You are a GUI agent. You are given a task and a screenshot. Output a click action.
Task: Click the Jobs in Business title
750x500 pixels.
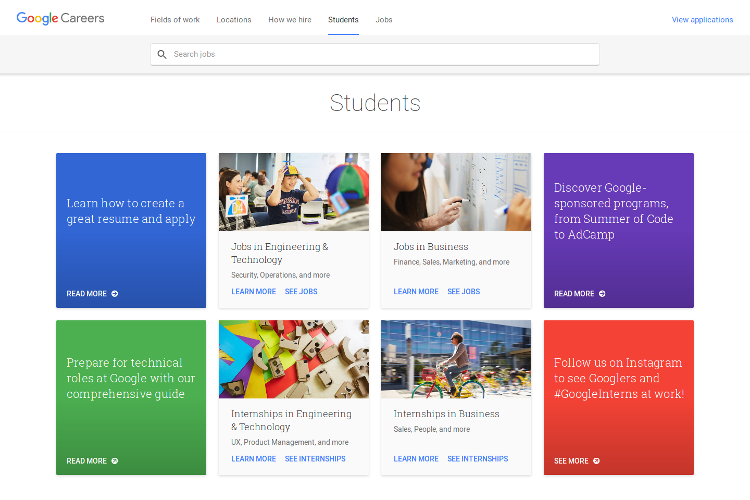(430, 247)
